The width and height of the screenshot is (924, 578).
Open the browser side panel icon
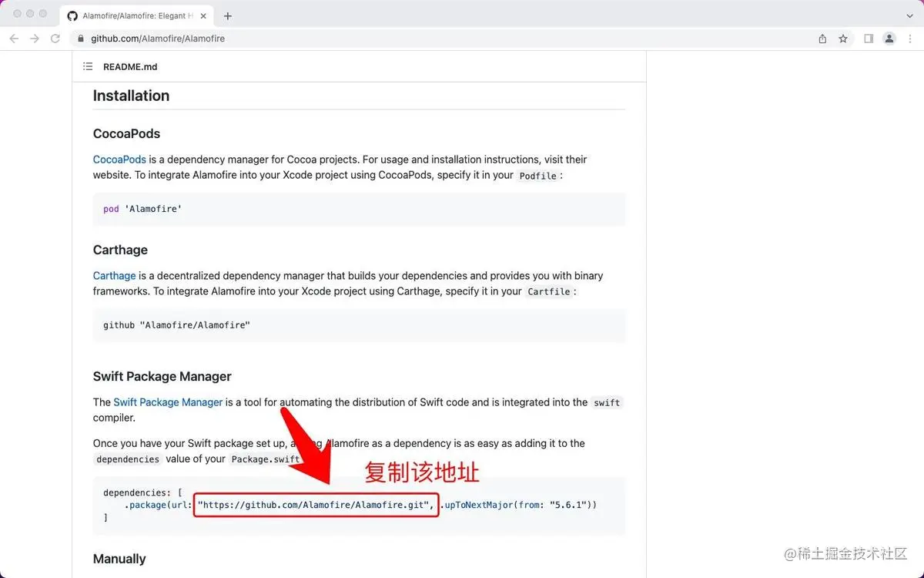click(x=869, y=39)
